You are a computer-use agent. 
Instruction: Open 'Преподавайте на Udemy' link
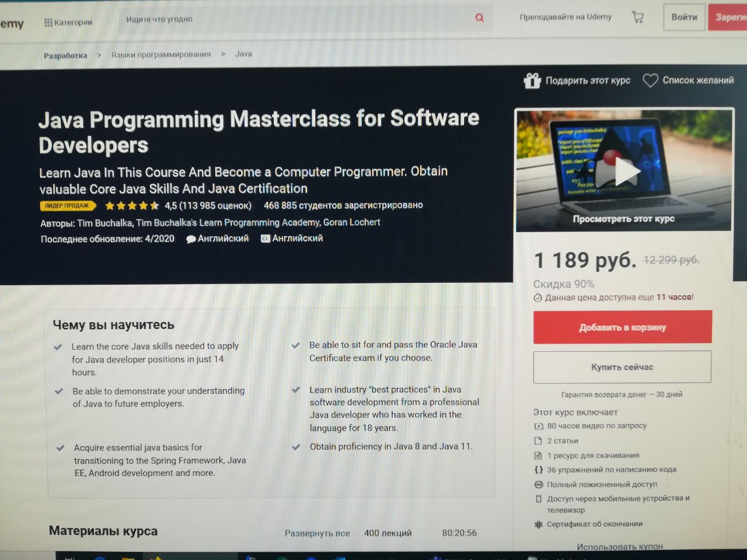[566, 17]
